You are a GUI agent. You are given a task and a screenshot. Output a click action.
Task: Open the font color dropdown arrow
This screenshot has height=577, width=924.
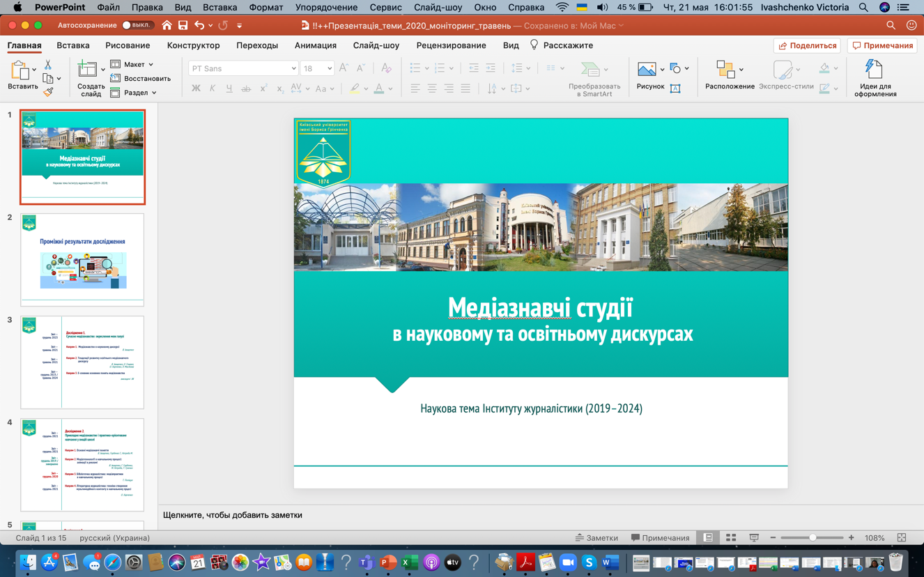390,89
